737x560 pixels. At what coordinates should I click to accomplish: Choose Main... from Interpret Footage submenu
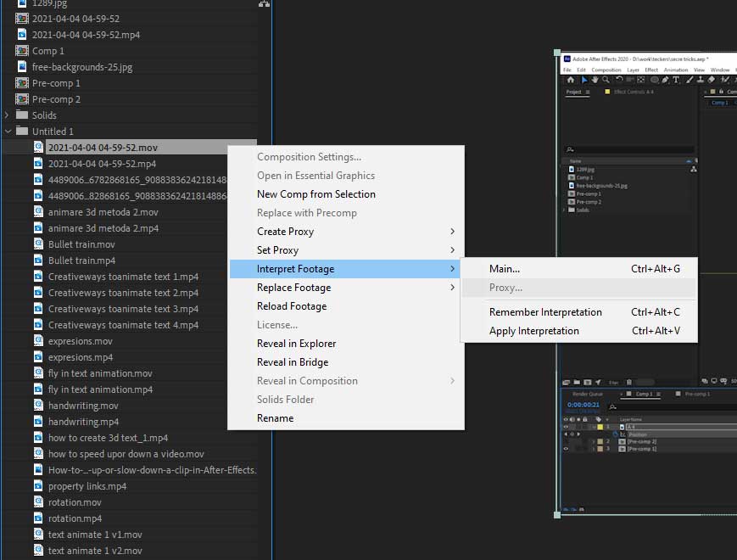pyautogui.click(x=505, y=269)
